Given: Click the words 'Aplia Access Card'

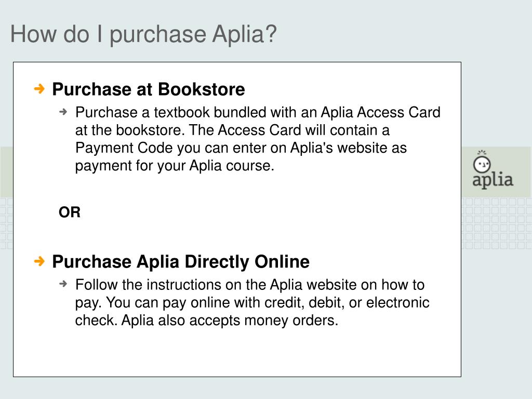Looking at the screenshot, I should (381, 112).
